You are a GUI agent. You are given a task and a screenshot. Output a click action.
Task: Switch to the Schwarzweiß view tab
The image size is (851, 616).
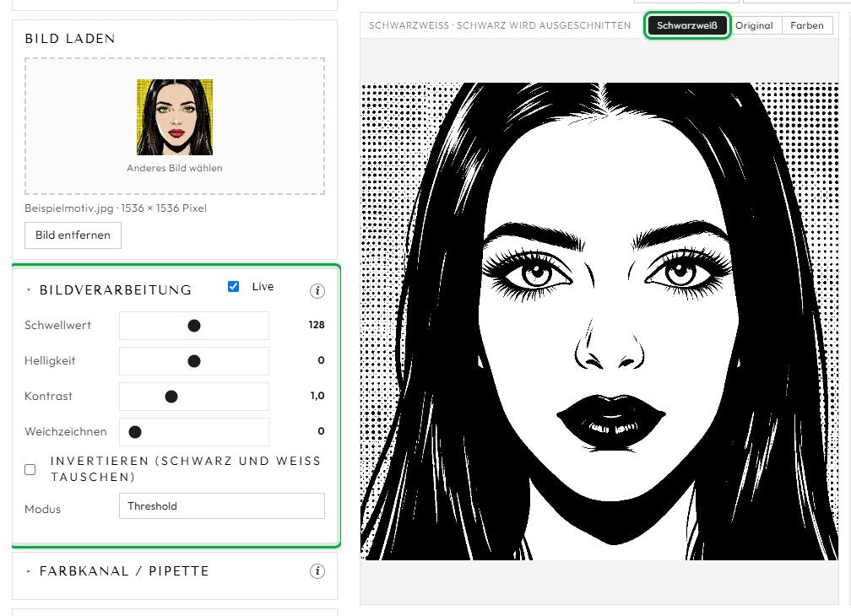pyautogui.click(x=687, y=25)
